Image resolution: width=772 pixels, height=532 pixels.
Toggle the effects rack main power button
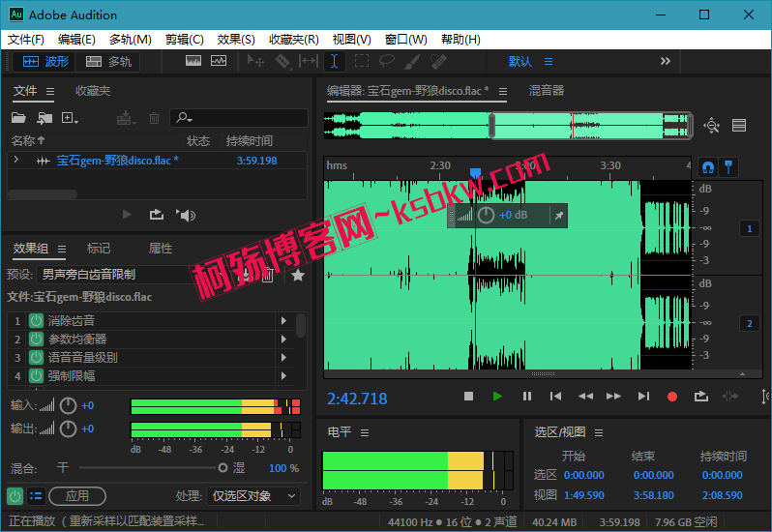coord(15,496)
